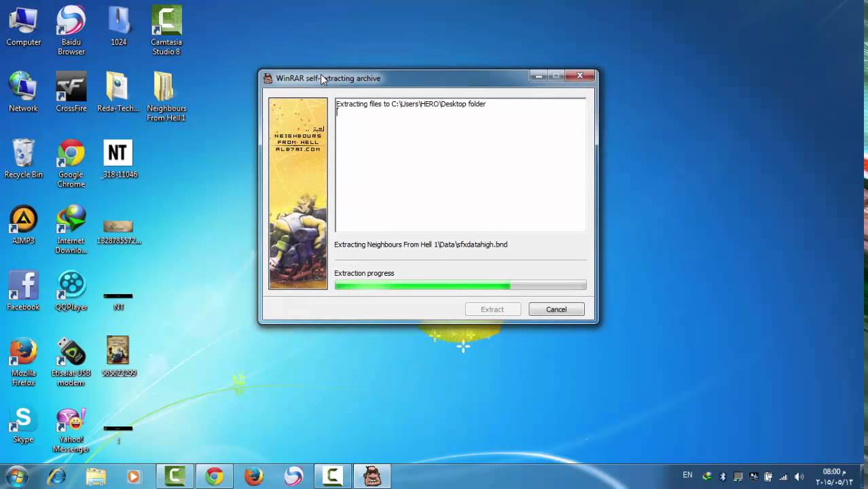Select the Yahoo! Messenger desktop shortcut
The height and width of the screenshot is (489, 868).
pyautogui.click(x=71, y=429)
